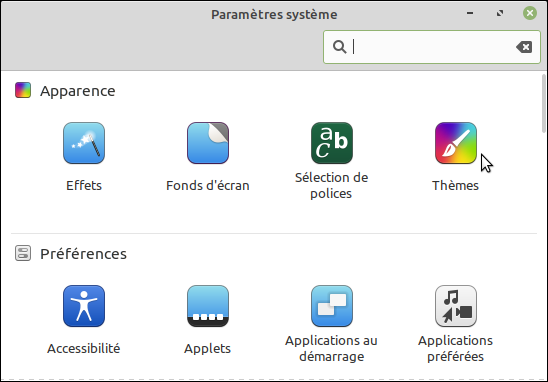Click the Apparence section heading
This screenshot has width=548, height=382.
tap(78, 91)
